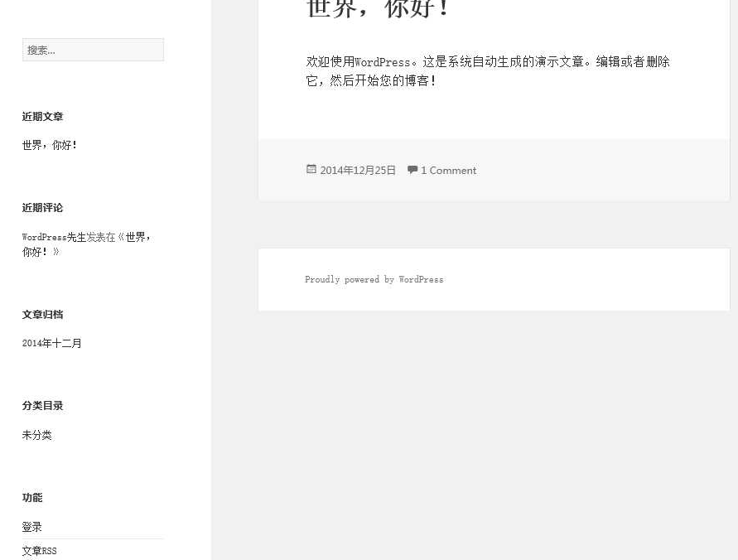Open 世界，你好！ under 近期文章
This screenshot has width=738, height=560.
tap(49, 144)
